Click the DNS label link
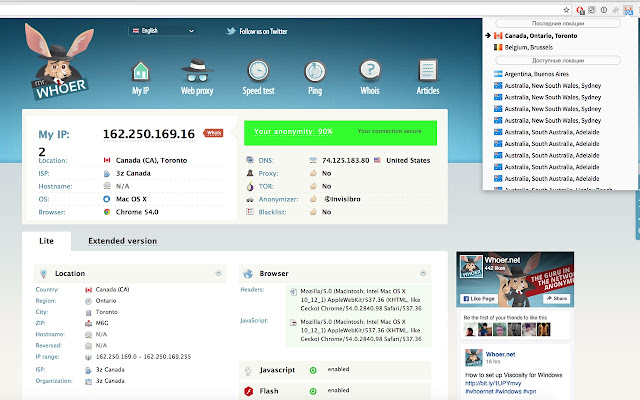The width and height of the screenshot is (640, 400). [266, 160]
